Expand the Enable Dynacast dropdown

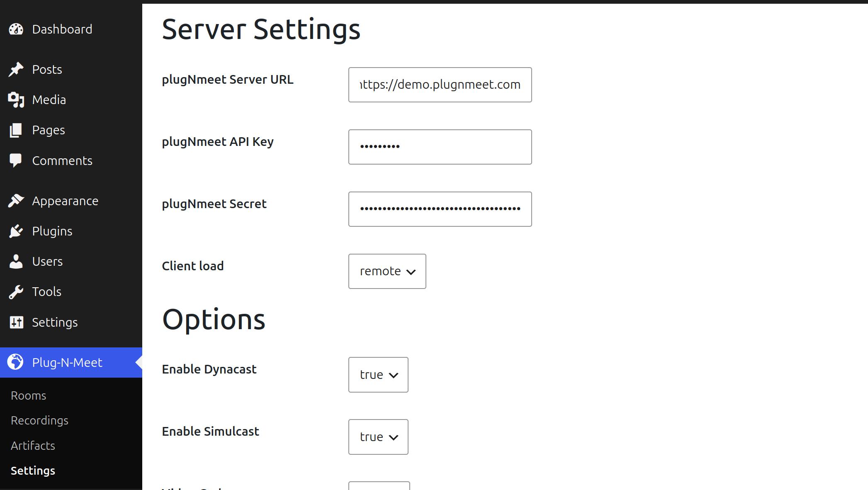coord(378,375)
